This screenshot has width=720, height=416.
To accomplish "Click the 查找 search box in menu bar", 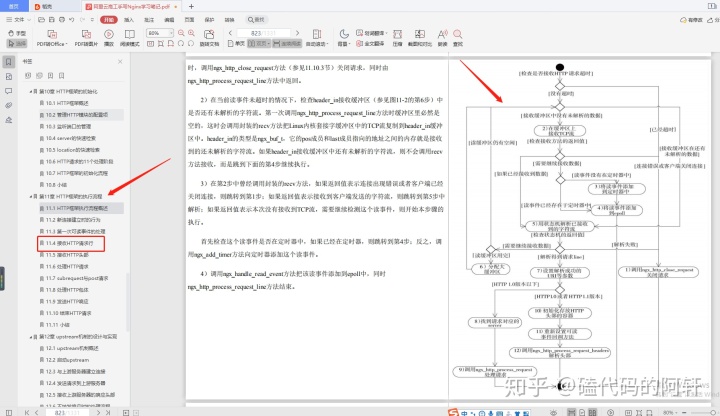I will 256,20.
